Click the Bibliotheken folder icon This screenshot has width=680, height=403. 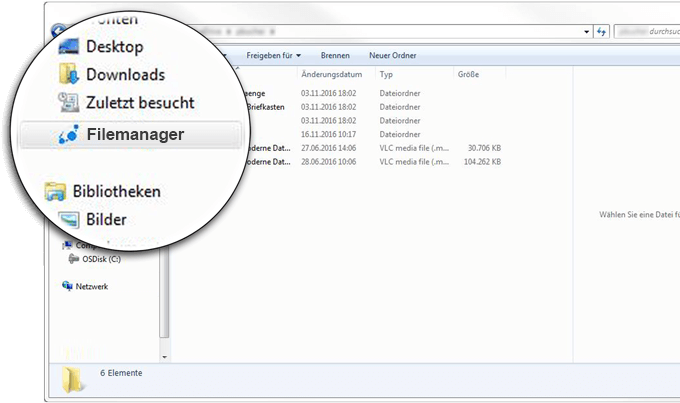55,192
